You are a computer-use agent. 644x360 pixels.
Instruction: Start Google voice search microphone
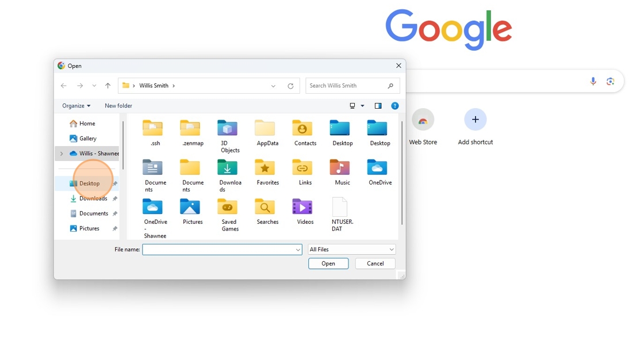click(593, 81)
